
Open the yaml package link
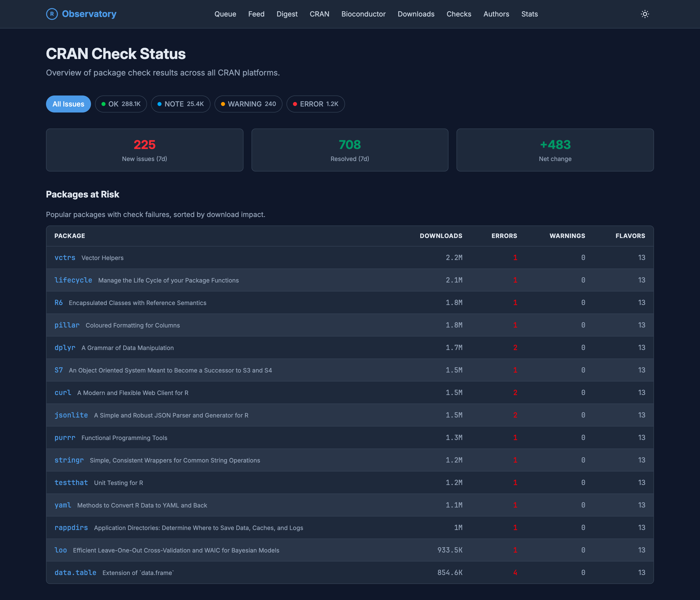click(63, 505)
